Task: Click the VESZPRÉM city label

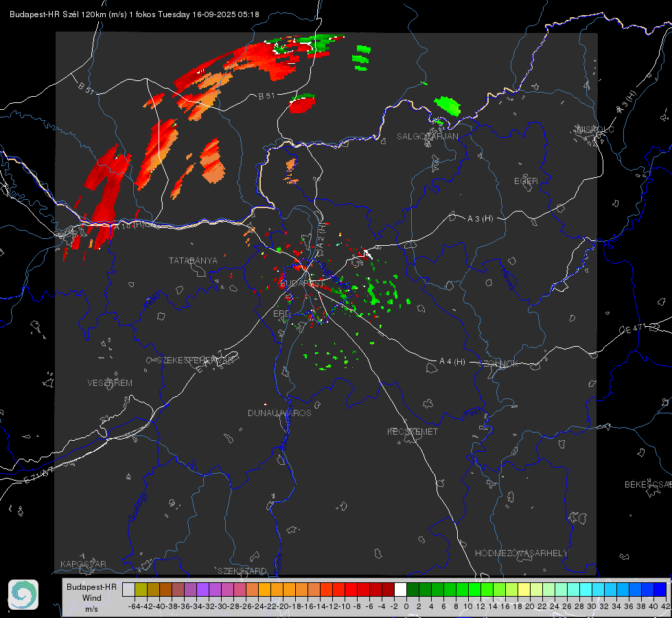Action: click(x=110, y=383)
